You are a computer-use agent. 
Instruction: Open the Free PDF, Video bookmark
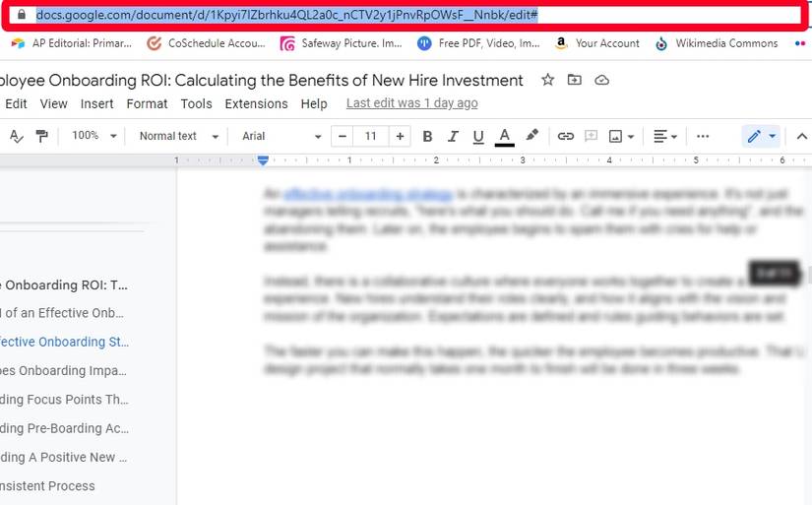[x=478, y=43]
